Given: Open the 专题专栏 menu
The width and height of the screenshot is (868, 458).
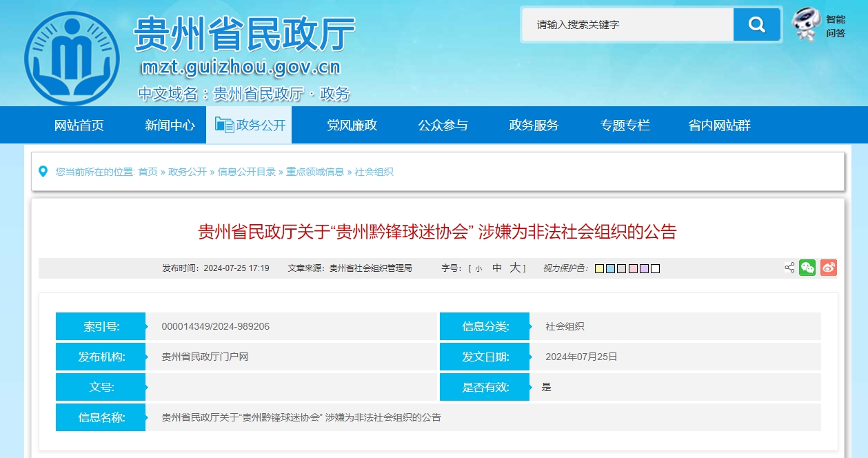Looking at the screenshot, I should coord(625,126).
